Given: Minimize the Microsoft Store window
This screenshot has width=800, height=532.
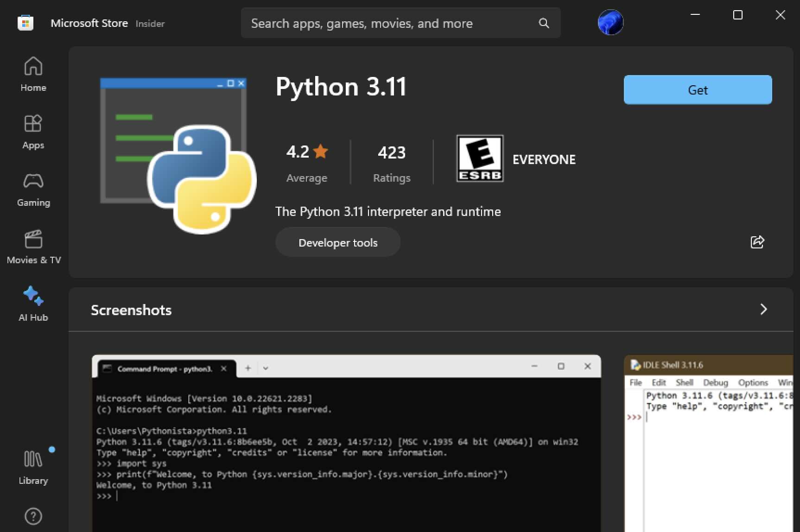Looking at the screenshot, I should tap(695, 15).
